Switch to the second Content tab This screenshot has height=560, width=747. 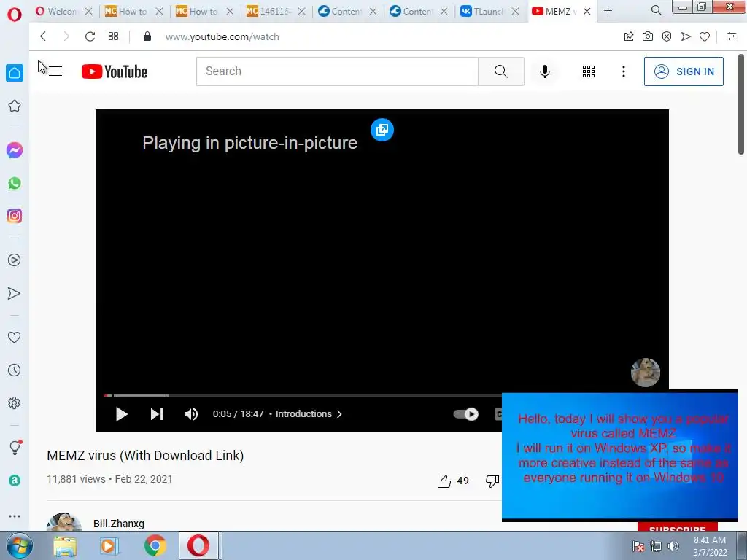[417, 11]
